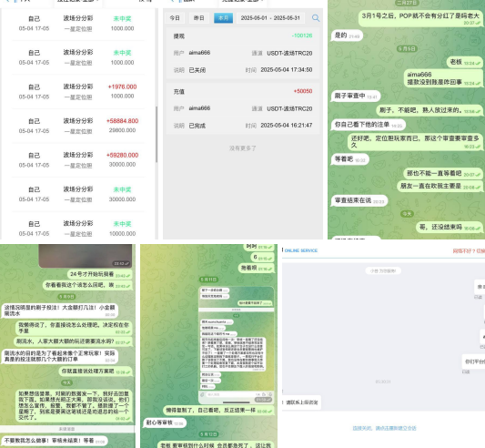Open the 充值 +50050 recharge record
This screenshot has height=448, width=485.
(243, 108)
